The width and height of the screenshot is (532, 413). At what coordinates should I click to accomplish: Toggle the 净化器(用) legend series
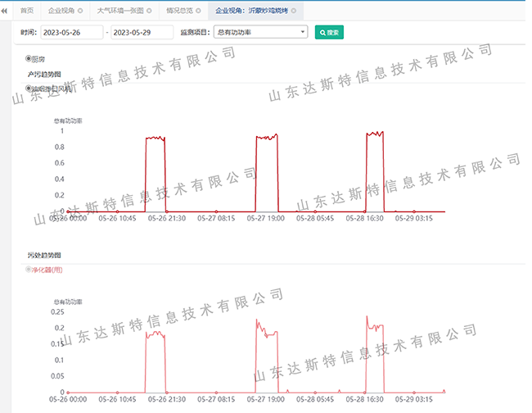[x=29, y=269]
